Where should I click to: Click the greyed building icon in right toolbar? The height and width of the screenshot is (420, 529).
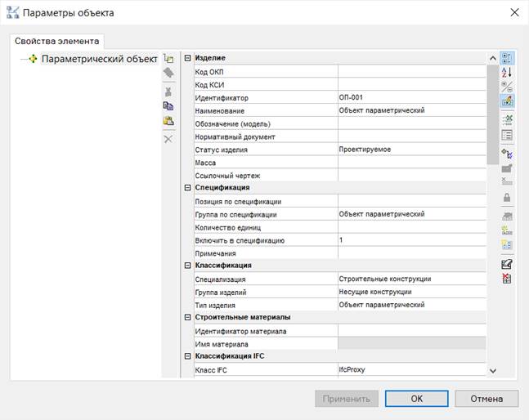pos(507,216)
